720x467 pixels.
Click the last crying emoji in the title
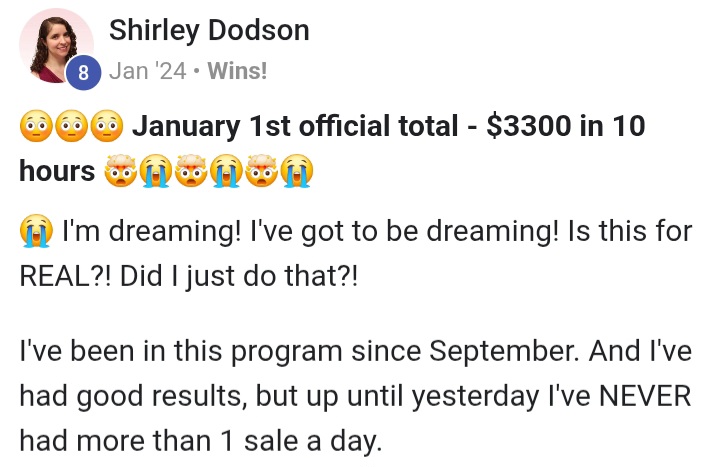(x=297, y=171)
